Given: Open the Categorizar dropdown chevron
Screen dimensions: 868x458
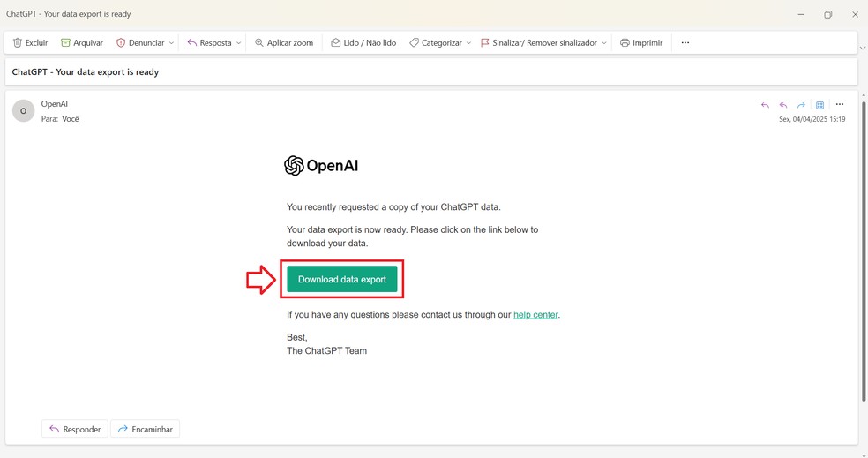Looking at the screenshot, I should pos(468,42).
